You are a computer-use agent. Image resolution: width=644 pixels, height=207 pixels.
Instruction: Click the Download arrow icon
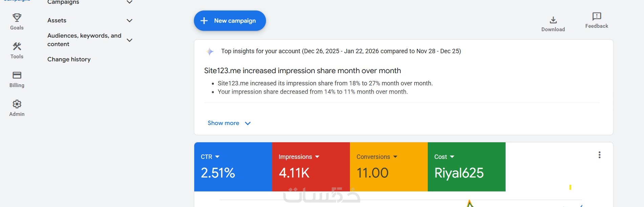pos(553,20)
